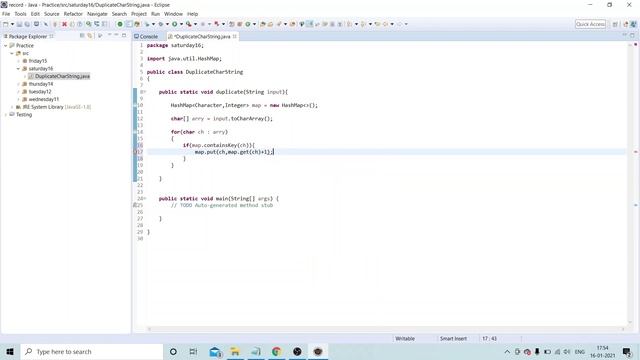The image size is (640, 360).
Task: Click the Smart Insert status entry
Action: (x=453, y=339)
